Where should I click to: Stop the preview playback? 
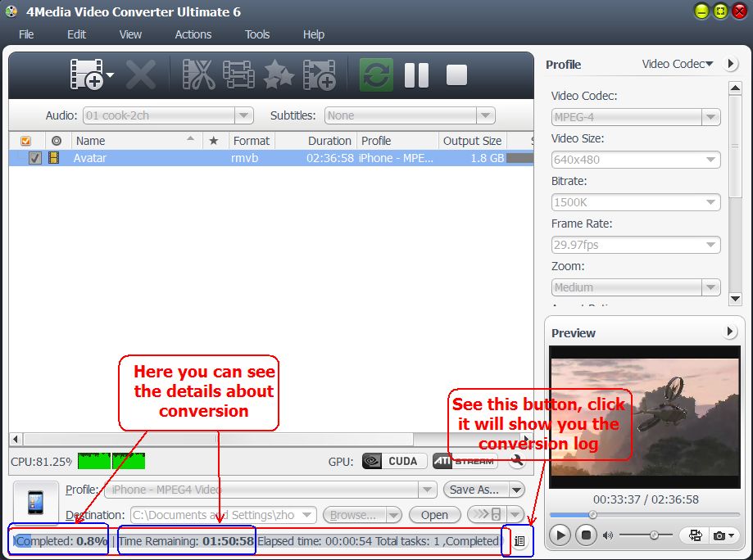[x=586, y=535]
